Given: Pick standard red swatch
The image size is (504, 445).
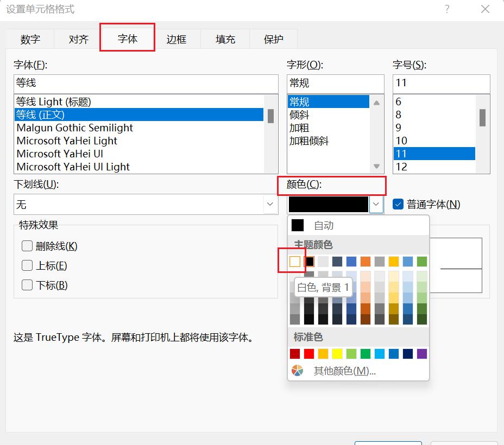Looking at the screenshot, I should [309, 354].
